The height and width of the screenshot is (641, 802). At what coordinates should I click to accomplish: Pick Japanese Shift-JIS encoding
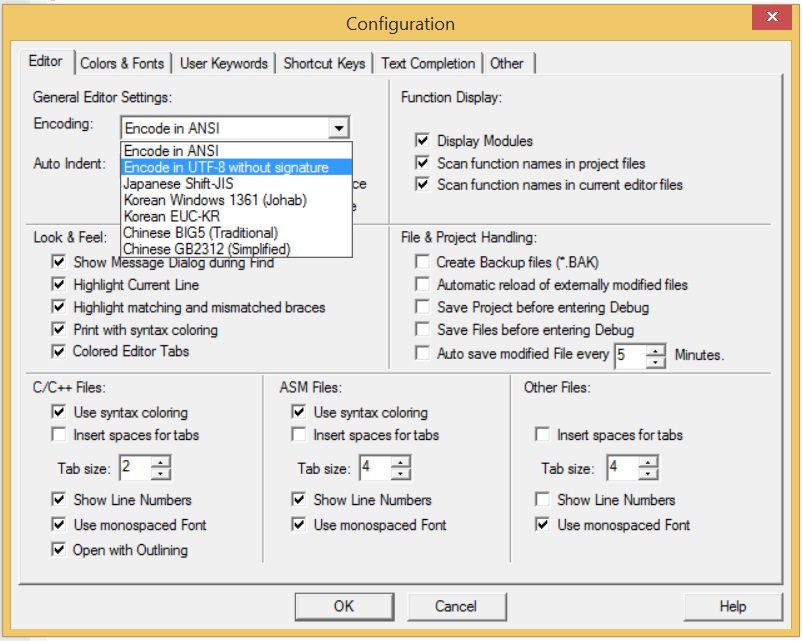tap(236, 184)
